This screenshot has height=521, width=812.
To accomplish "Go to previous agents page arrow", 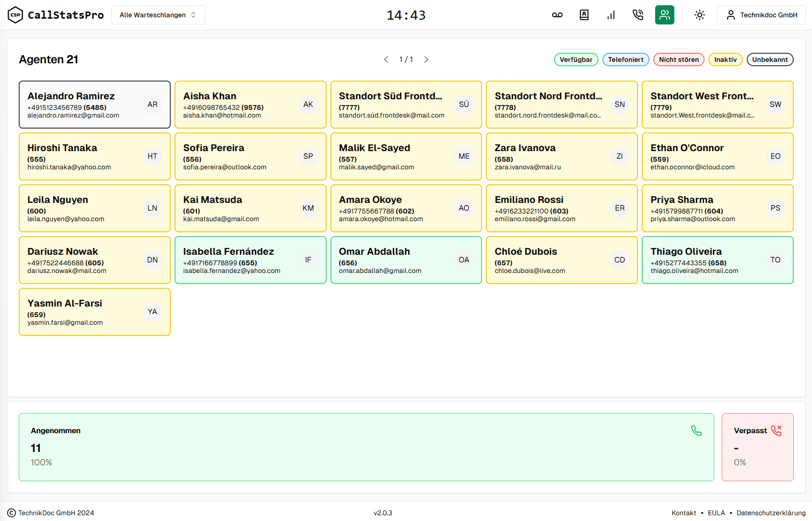I will (x=386, y=59).
